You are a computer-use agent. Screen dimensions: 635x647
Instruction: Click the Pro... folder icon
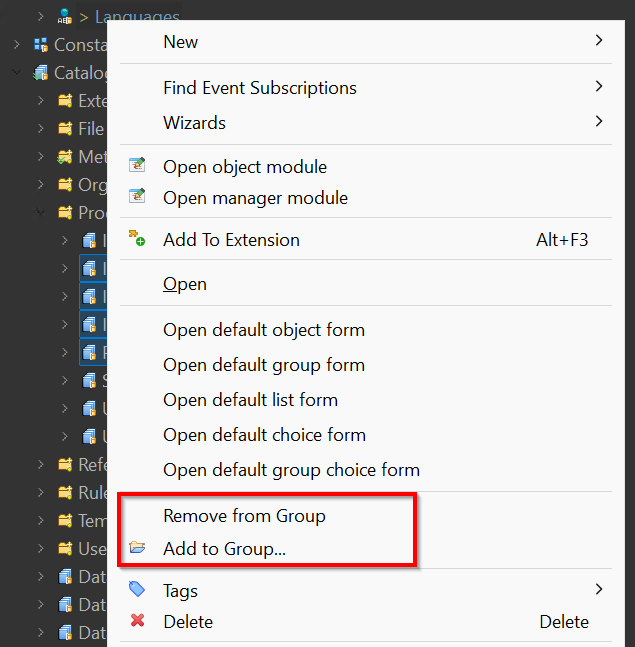coord(65,213)
